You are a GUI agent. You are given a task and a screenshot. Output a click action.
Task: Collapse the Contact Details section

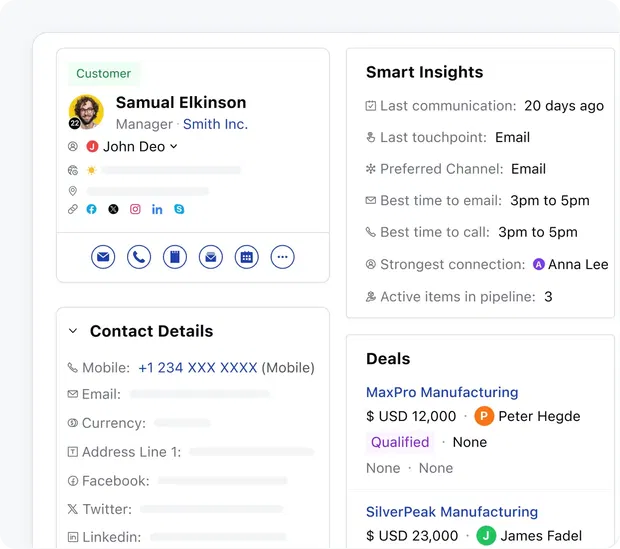(73, 331)
